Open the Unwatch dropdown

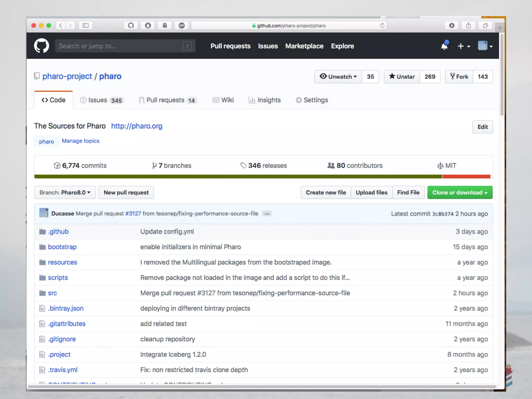click(x=338, y=77)
